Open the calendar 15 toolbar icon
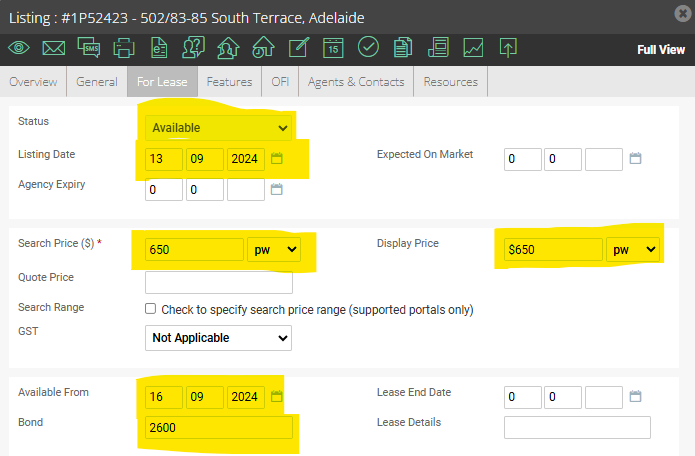 pos(333,47)
